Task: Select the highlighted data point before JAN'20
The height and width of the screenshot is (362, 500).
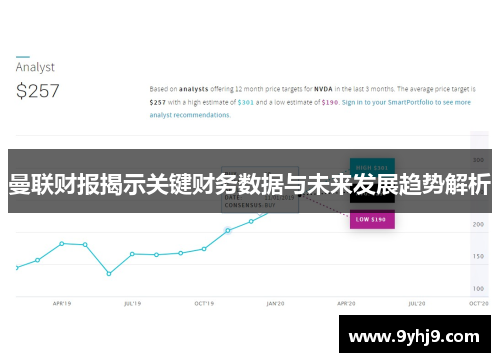Action: 228,230
